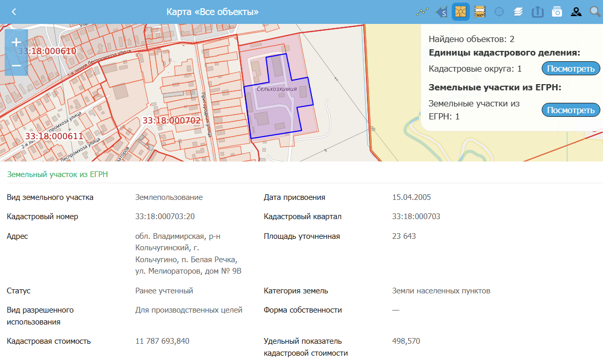Toggle the cadastral parcel info tool
Screen dimensions: 603x364
coord(461,11)
